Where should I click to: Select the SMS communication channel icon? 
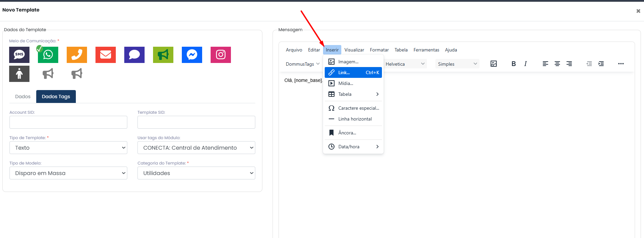pyautogui.click(x=19, y=55)
